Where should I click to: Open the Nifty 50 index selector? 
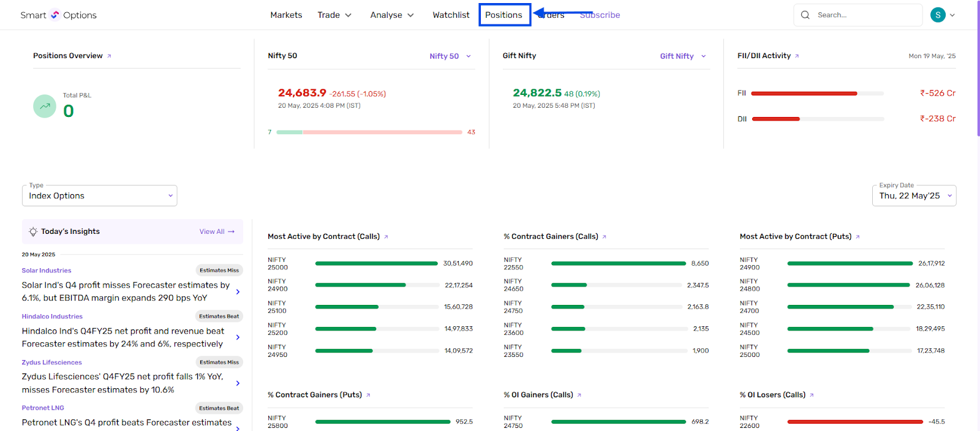tap(450, 56)
